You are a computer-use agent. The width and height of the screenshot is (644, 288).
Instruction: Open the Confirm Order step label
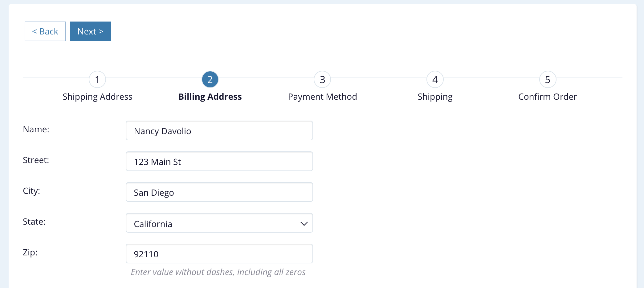548,97
